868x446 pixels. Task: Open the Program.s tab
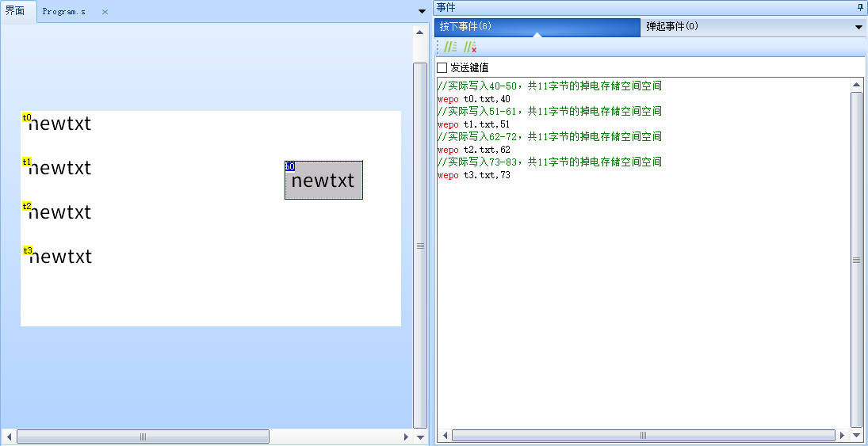(63, 12)
